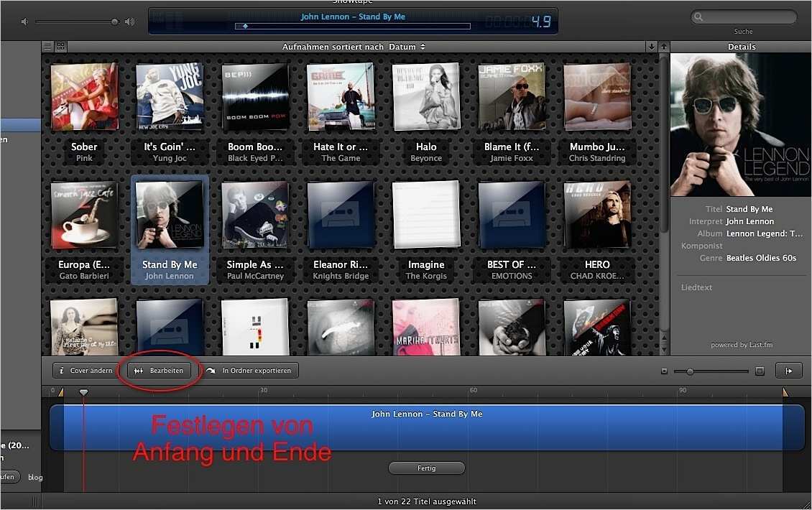Screen dimensions: 812x510
Task: Select the Mumbo Jumbo Chris Standring cover
Action: tap(597, 96)
